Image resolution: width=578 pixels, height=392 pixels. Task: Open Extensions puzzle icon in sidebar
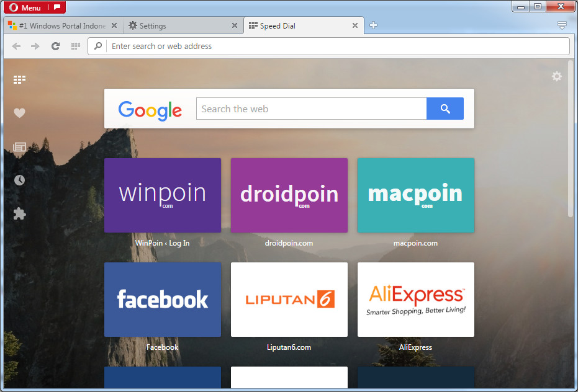click(x=19, y=214)
